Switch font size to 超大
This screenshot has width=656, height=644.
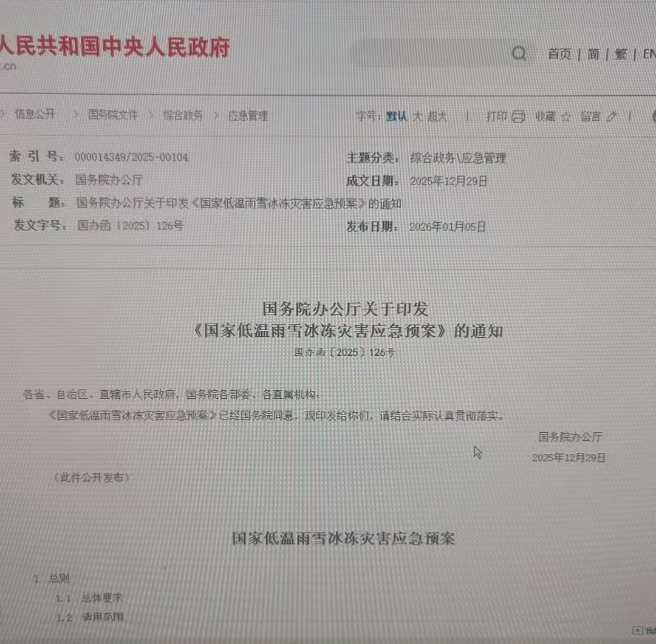pos(437,117)
